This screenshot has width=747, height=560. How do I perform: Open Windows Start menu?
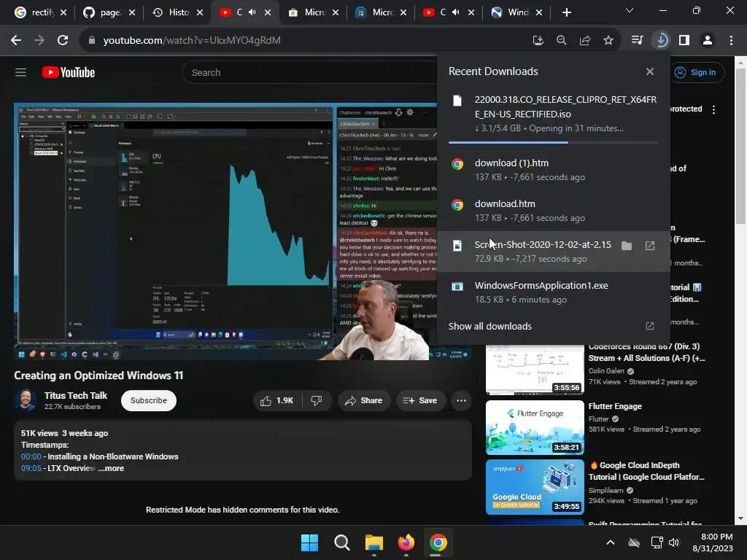point(309,542)
